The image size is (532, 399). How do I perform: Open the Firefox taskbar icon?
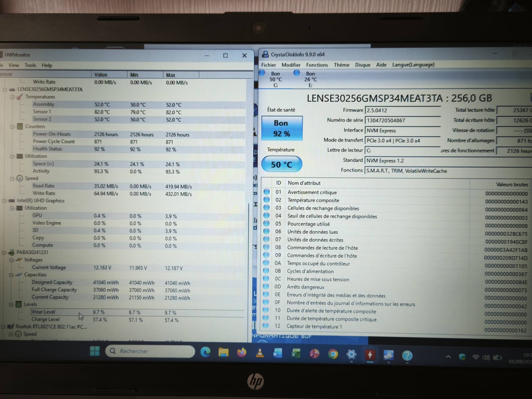click(x=242, y=353)
